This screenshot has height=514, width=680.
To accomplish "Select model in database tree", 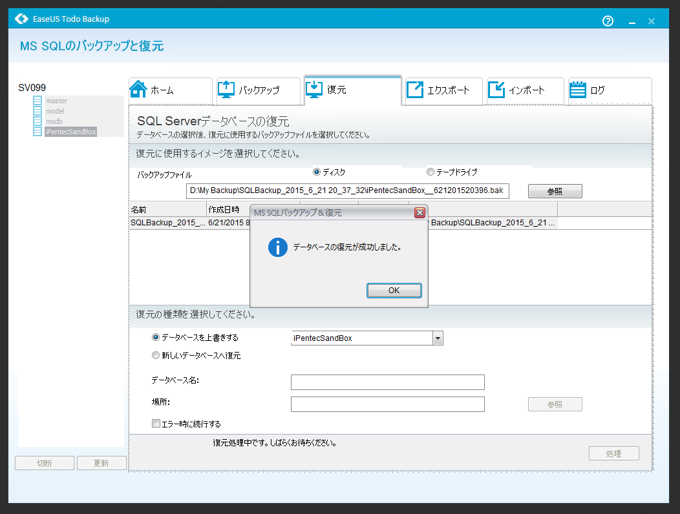I will (55, 111).
